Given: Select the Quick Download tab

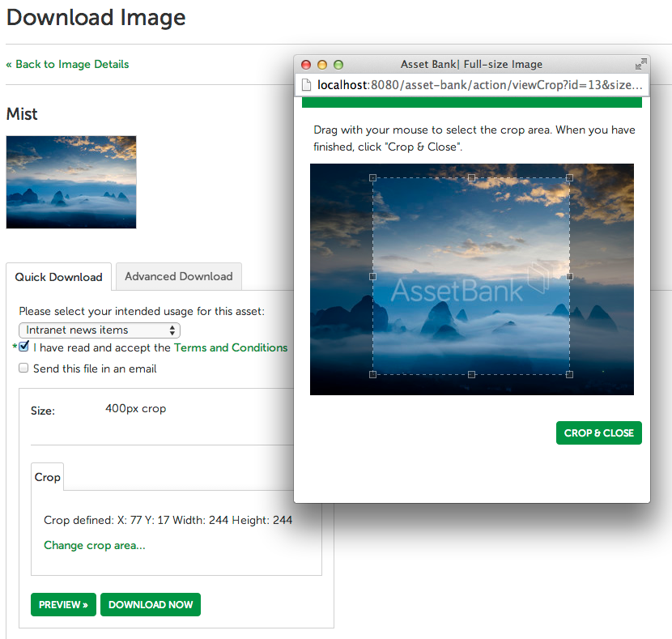Looking at the screenshot, I should tap(58, 277).
